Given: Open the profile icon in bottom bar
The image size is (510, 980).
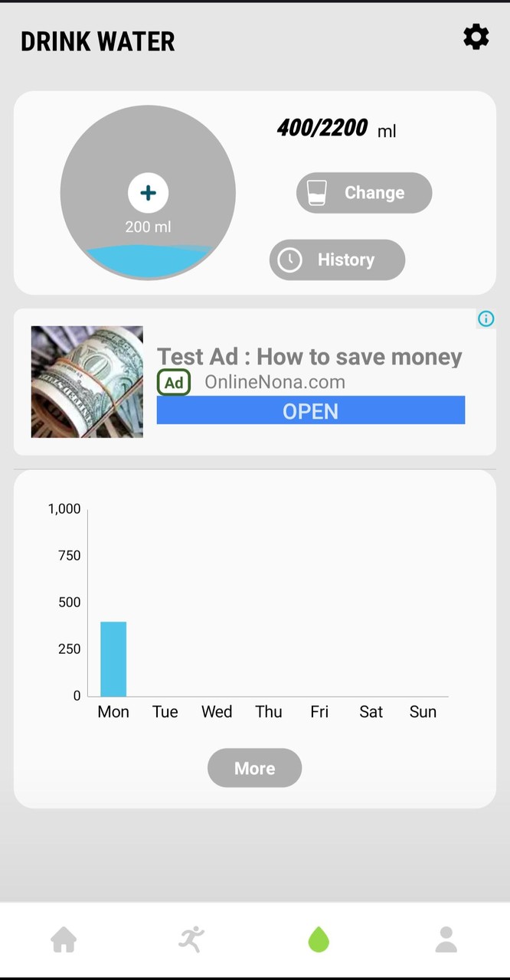Looking at the screenshot, I should (x=446, y=939).
